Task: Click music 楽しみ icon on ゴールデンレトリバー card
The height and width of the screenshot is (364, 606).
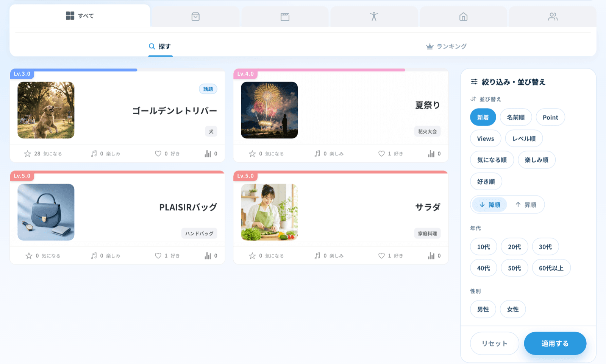Action: [94, 154]
